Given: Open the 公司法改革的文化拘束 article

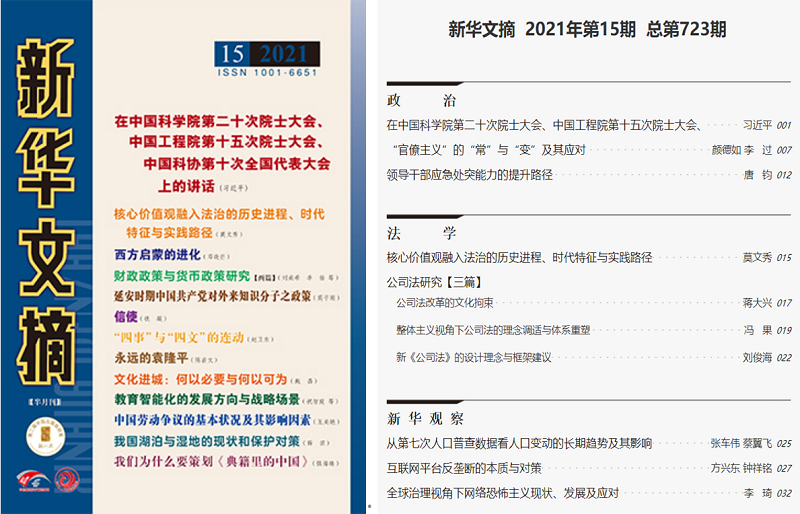Looking at the screenshot, I should pyautogui.click(x=445, y=303).
